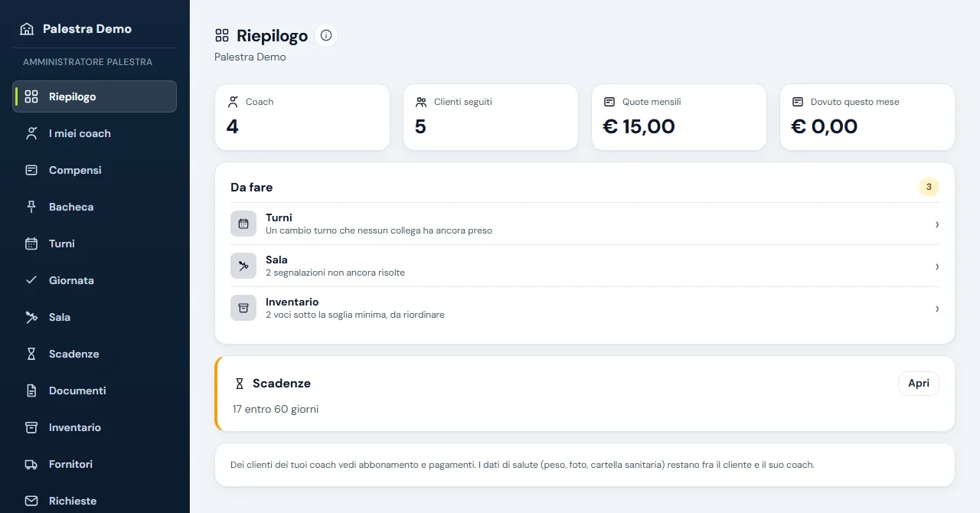Click the card icon beside Quote mensili

pyautogui.click(x=609, y=102)
